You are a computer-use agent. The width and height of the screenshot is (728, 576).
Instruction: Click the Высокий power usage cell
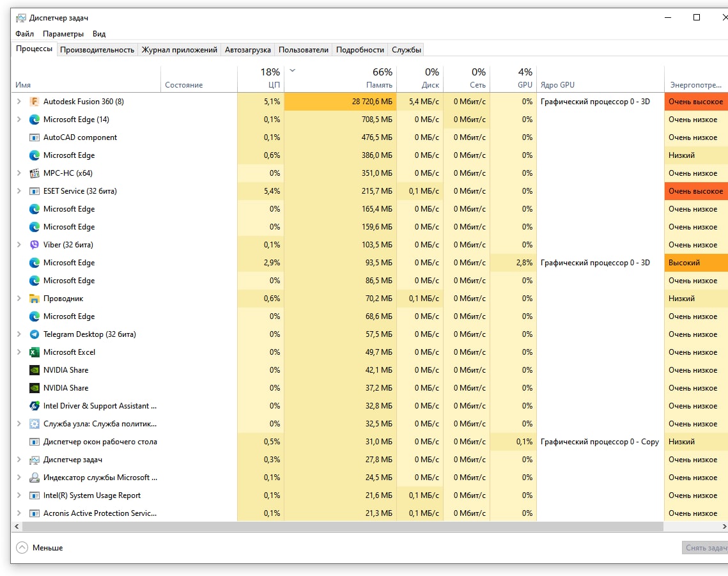tap(696, 263)
